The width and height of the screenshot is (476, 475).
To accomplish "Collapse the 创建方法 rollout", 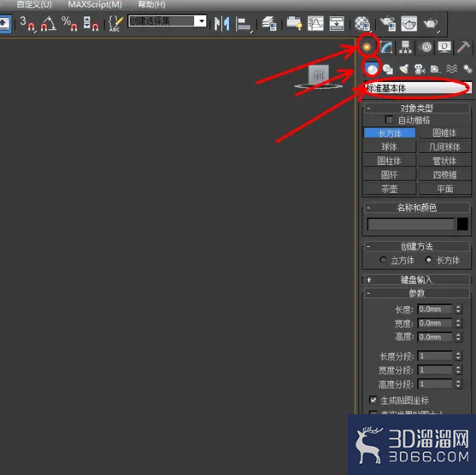I will coord(416,246).
